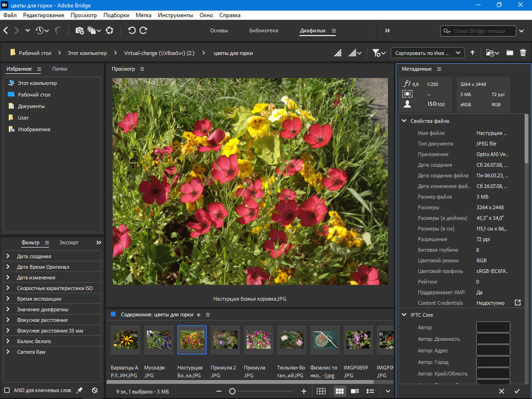
Task: Switch to the Библиотеки workspace
Action: pyautogui.click(x=264, y=30)
